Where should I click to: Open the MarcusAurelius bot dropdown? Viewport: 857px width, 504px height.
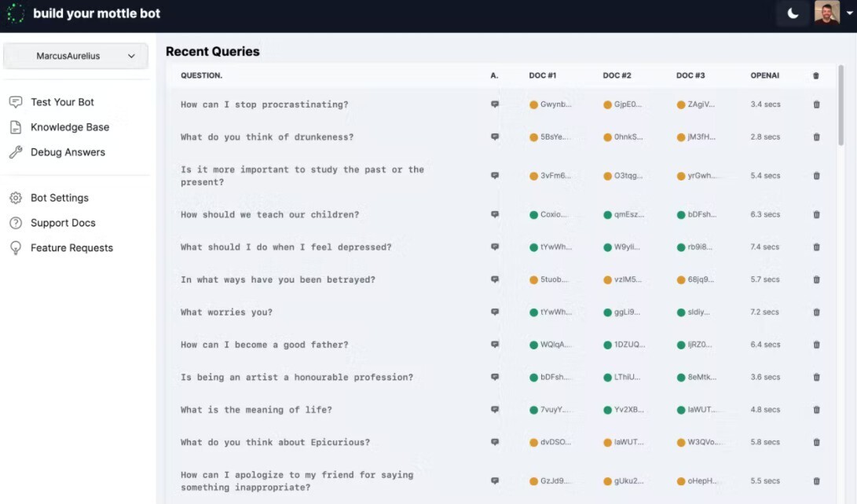point(76,56)
